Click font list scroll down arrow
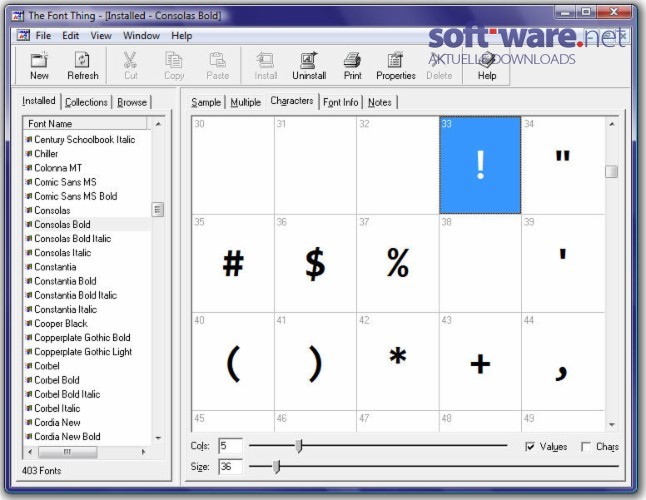Viewport: 646px width, 500px height. tap(158, 438)
